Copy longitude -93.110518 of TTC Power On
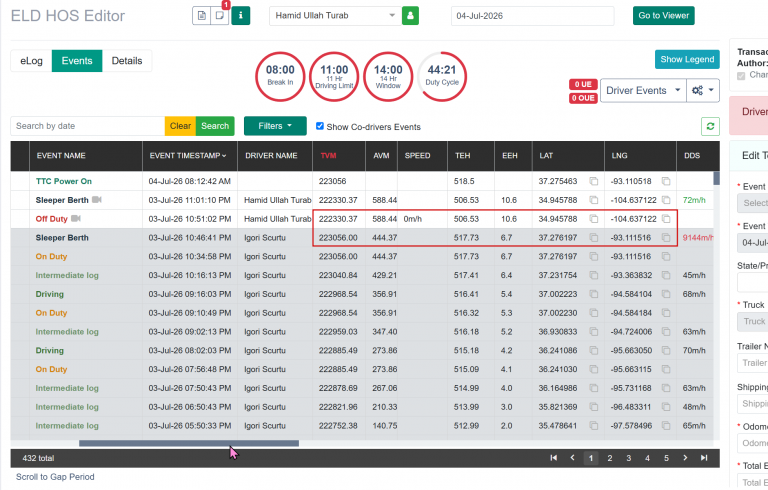The width and height of the screenshot is (768, 490). pyautogui.click(x=666, y=181)
